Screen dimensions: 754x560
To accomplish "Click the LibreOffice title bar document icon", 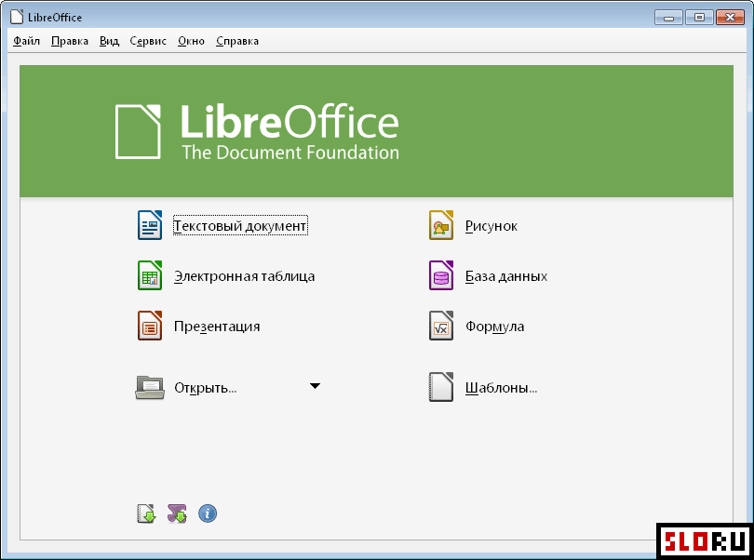I will (17, 17).
